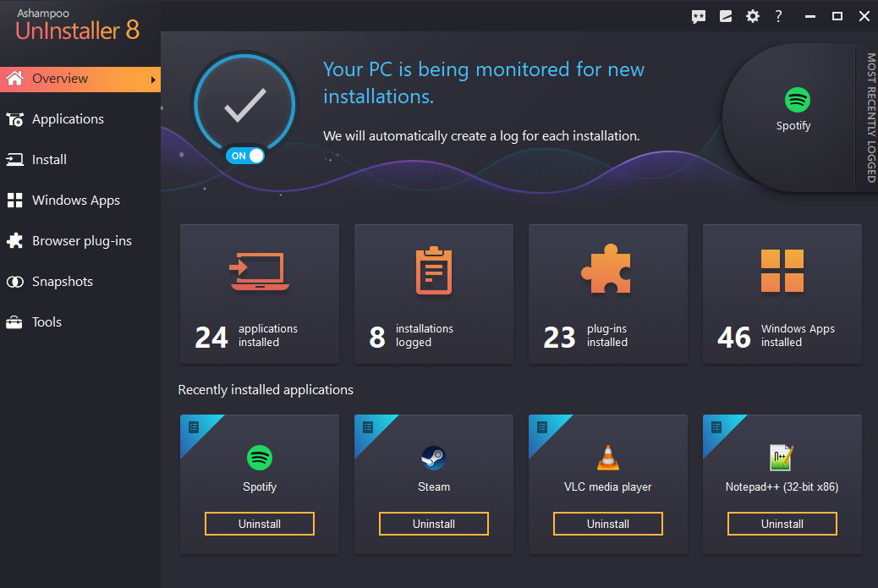This screenshot has height=588, width=878.
Task: Open the settings gear icon
Action: (x=752, y=16)
